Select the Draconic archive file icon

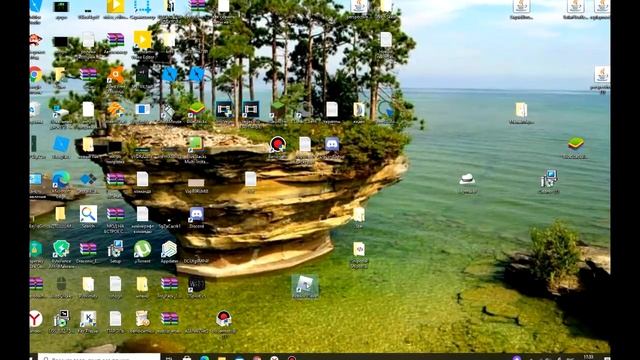88,249
